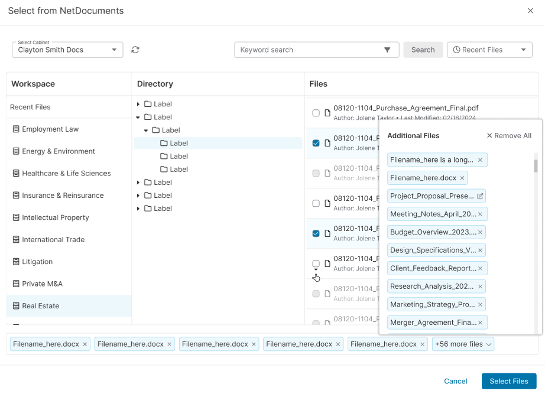The image size is (546, 394).
Task: Click Purchase_Agreement_Final.pdf document icon
Action: [327, 113]
